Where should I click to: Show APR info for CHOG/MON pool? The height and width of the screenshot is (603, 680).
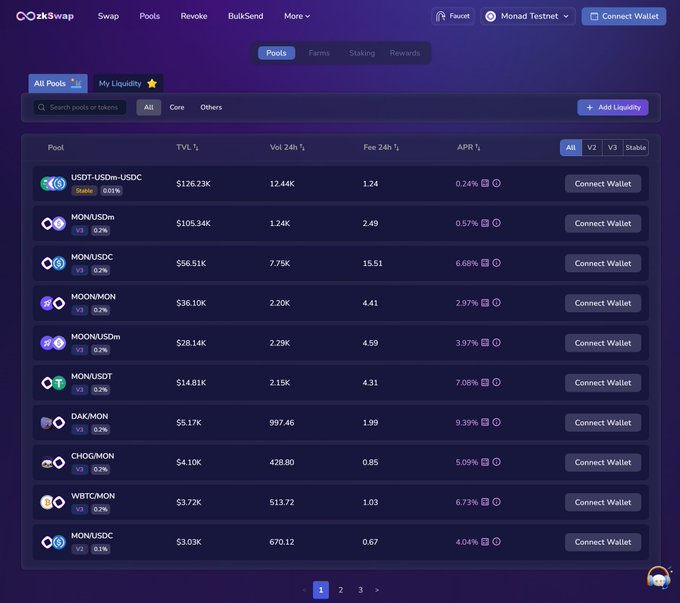coord(497,462)
